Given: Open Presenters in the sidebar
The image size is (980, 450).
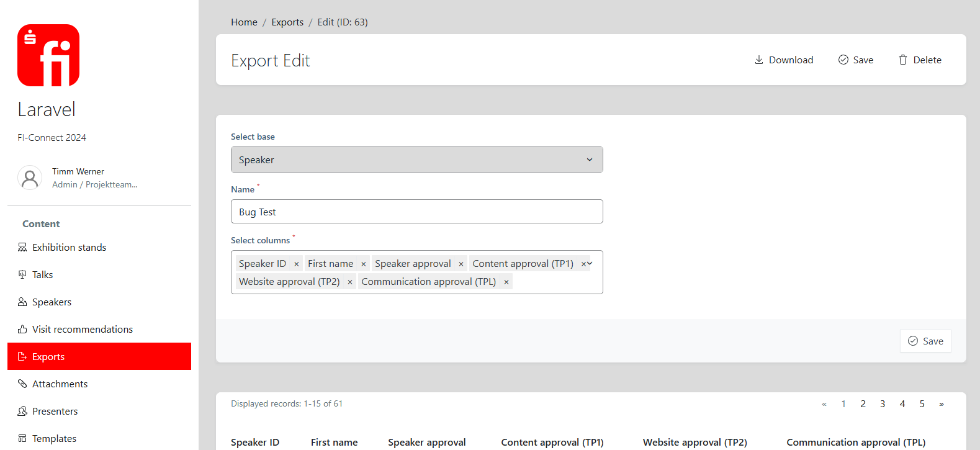Looking at the screenshot, I should [99, 411].
